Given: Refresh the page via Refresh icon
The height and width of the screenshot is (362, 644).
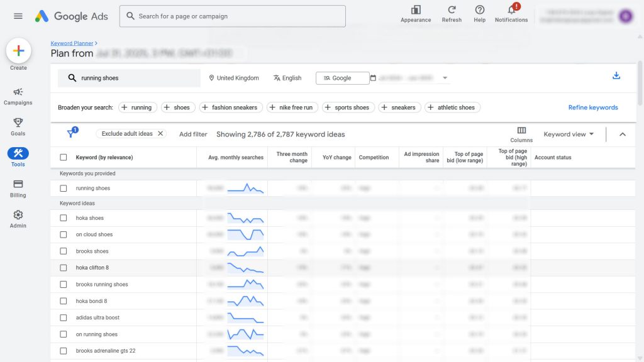Looking at the screenshot, I should pyautogui.click(x=452, y=10).
